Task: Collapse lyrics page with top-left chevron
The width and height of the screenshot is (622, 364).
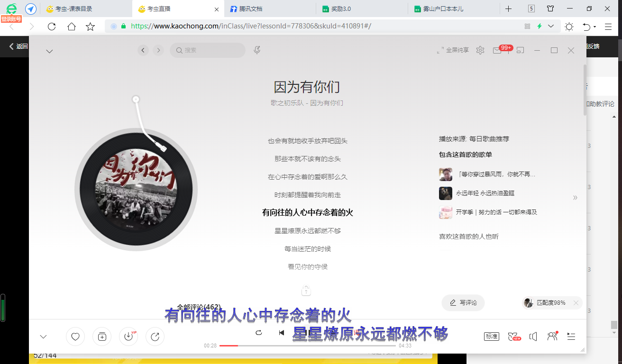Action: point(49,51)
